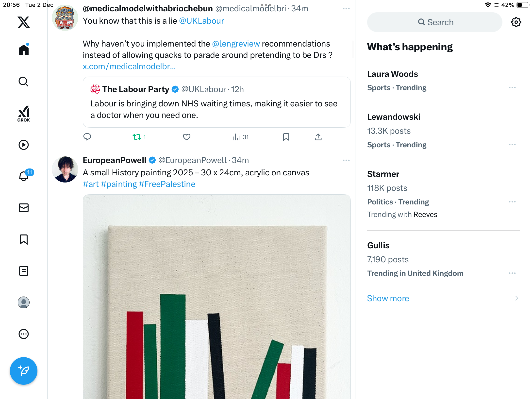The height and width of the screenshot is (399, 532).
Task: Open Grok from the sidebar
Action: [x=24, y=114]
